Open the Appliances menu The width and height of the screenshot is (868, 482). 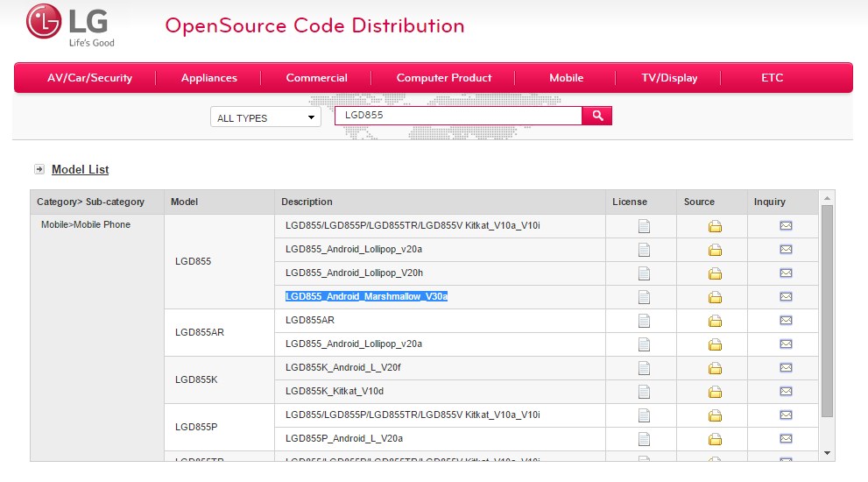tap(208, 78)
